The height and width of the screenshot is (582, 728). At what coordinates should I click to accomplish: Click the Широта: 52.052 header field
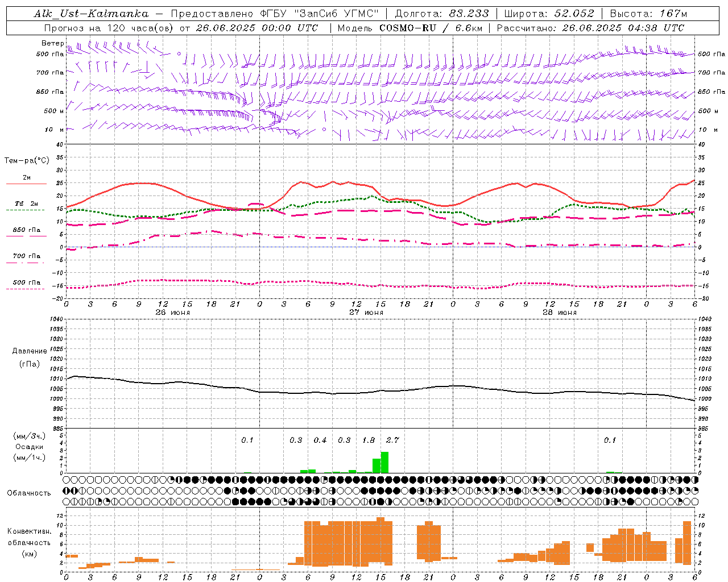point(549,14)
